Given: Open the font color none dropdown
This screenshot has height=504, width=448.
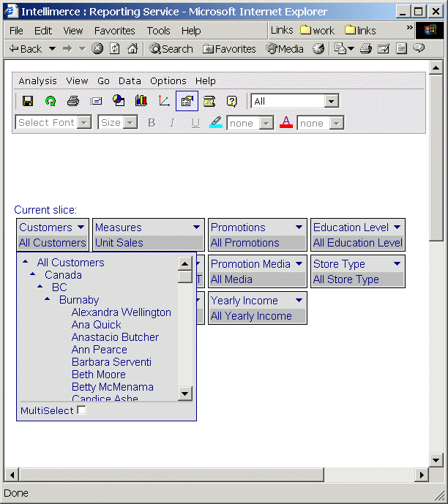Looking at the screenshot, I should pos(337,123).
